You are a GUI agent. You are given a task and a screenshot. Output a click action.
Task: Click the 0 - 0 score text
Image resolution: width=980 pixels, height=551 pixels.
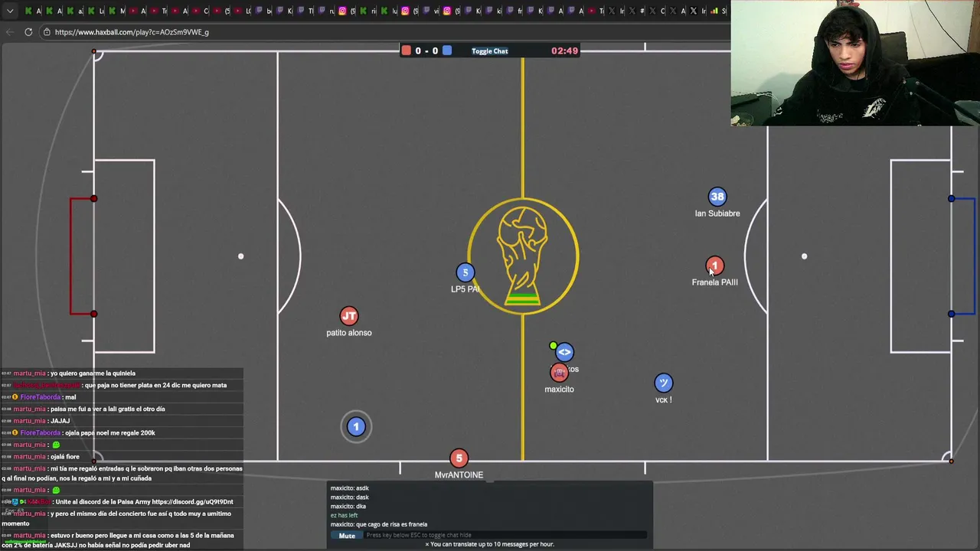click(x=426, y=51)
